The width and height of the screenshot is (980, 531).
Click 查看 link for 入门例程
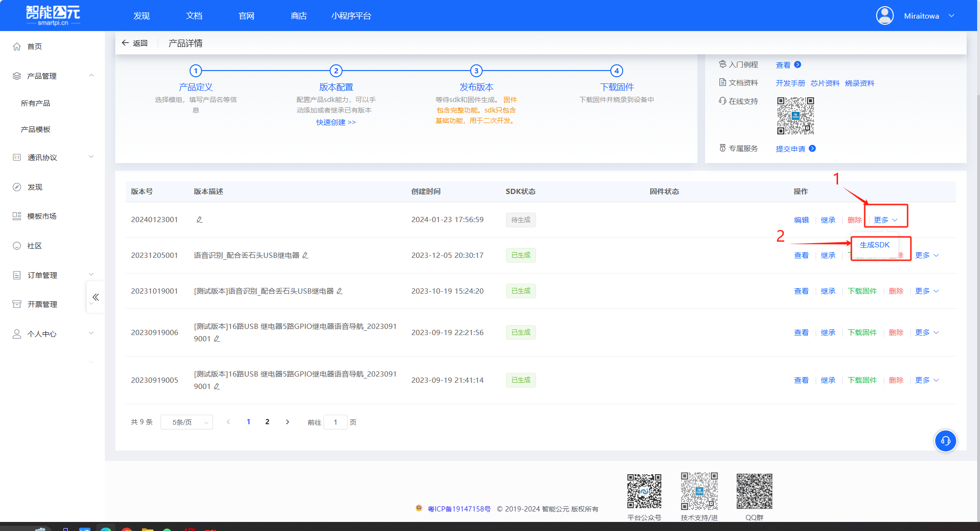[x=788, y=65]
